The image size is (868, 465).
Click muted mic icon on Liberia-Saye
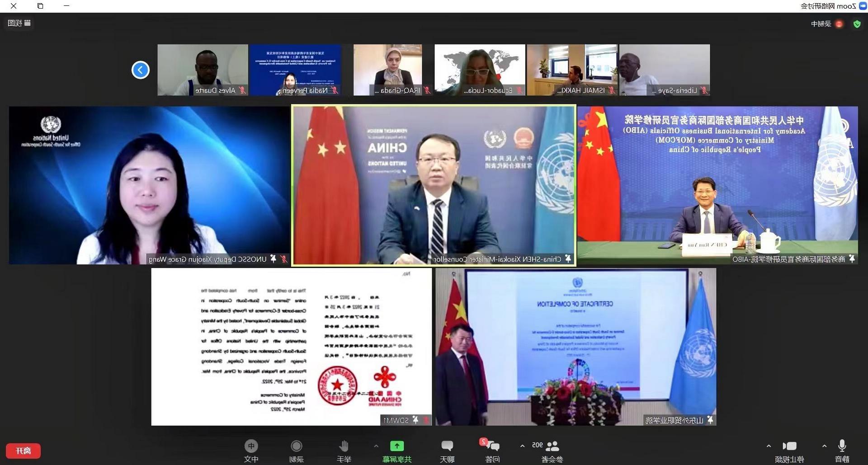point(704,90)
